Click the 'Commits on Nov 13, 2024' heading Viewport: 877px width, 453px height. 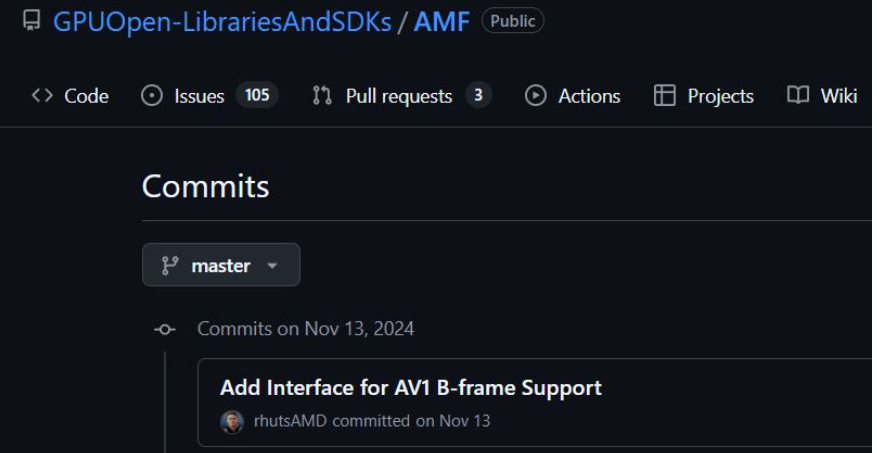click(305, 328)
